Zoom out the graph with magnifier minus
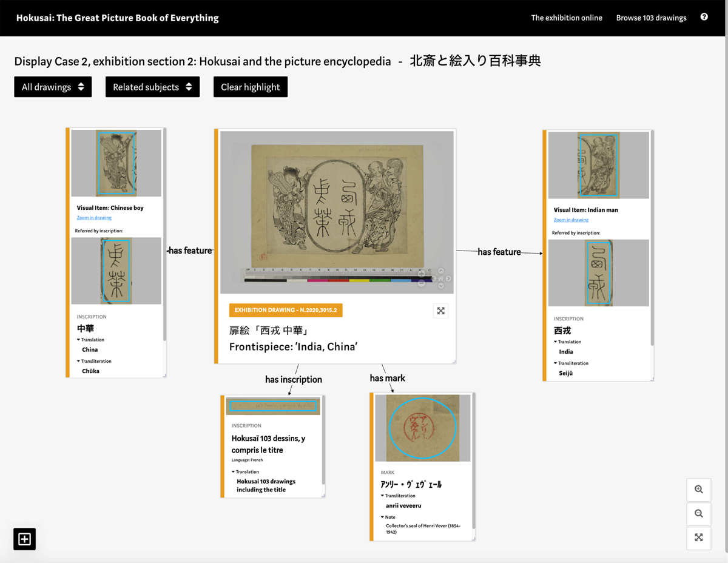The image size is (728, 563). coord(699,514)
